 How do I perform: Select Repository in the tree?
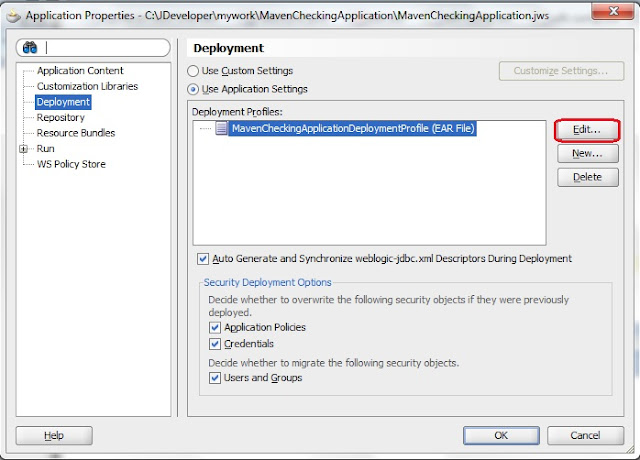pos(60,118)
